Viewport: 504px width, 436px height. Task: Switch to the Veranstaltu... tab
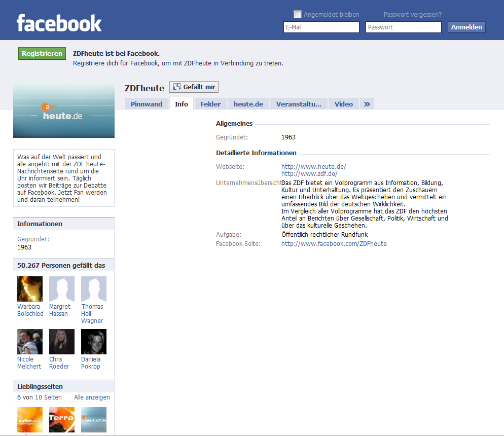(299, 104)
